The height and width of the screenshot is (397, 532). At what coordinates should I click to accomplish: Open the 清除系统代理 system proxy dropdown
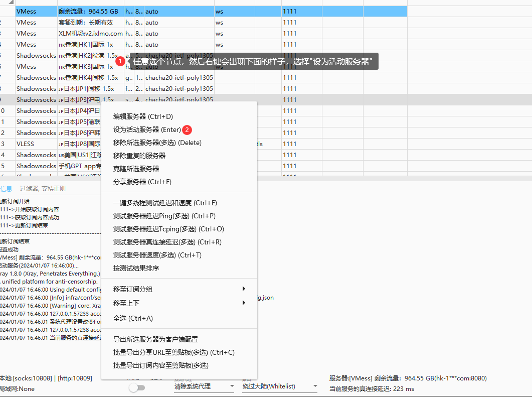pos(204,386)
